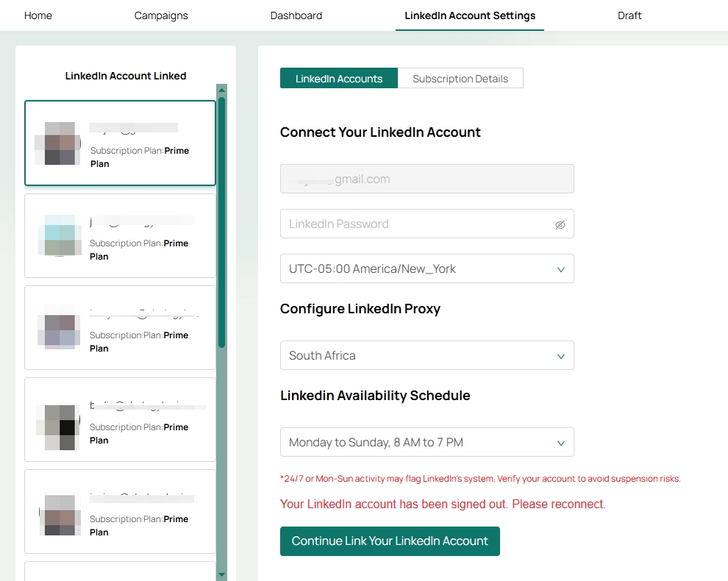Select the fourth linked account card
728x581 pixels.
pyautogui.click(x=120, y=419)
